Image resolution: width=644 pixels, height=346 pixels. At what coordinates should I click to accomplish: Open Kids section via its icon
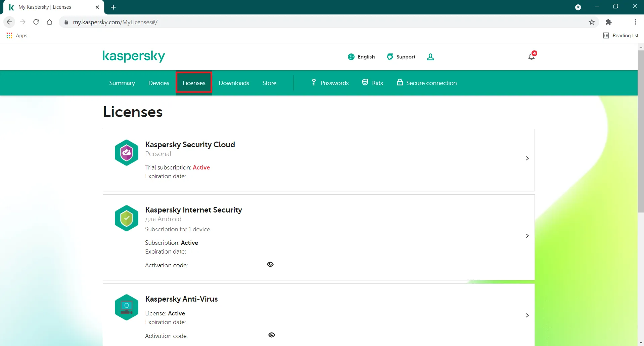click(x=365, y=82)
